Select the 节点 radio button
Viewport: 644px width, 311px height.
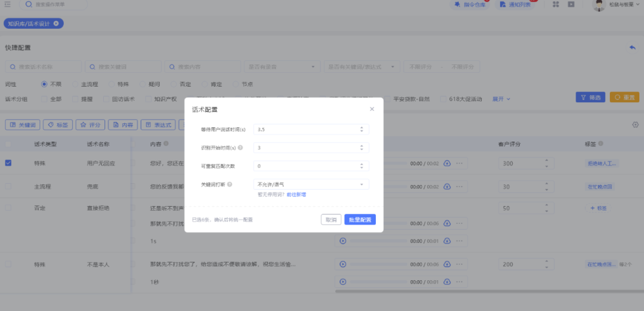(x=236, y=84)
